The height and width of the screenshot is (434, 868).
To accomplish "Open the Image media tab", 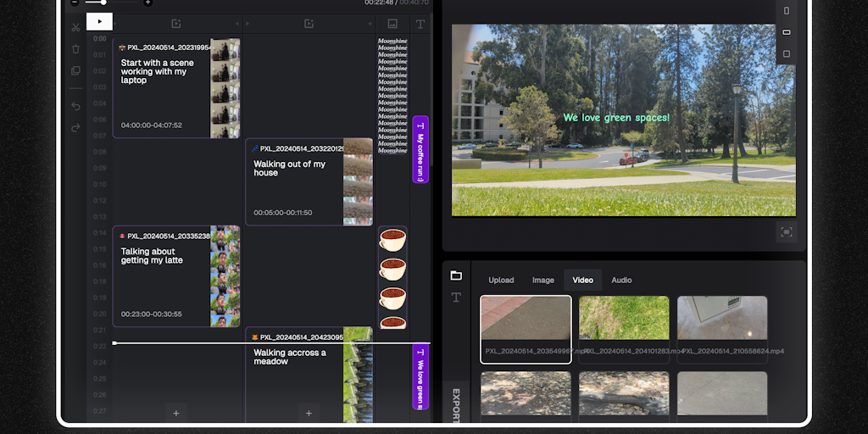I will click(x=542, y=280).
